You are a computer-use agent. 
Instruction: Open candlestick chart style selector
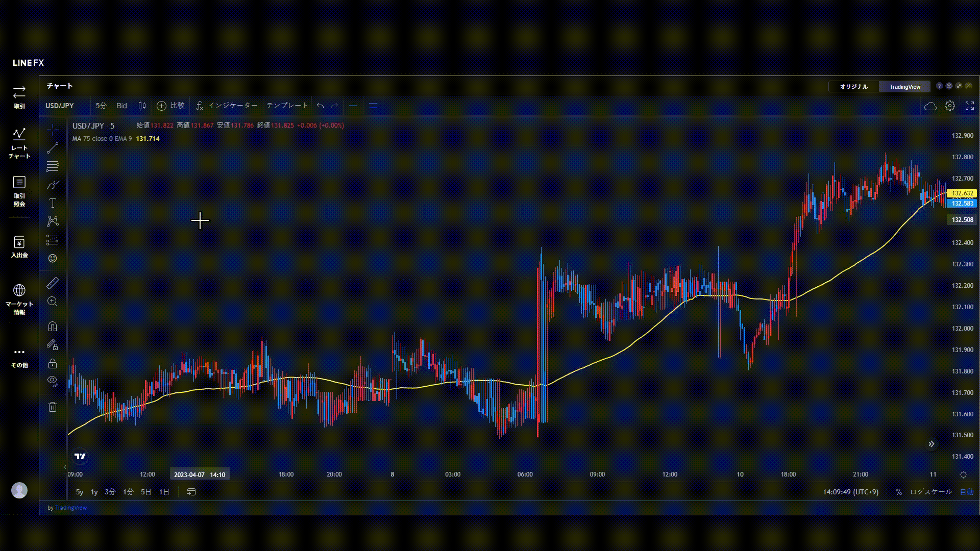[x=142, y=106]
